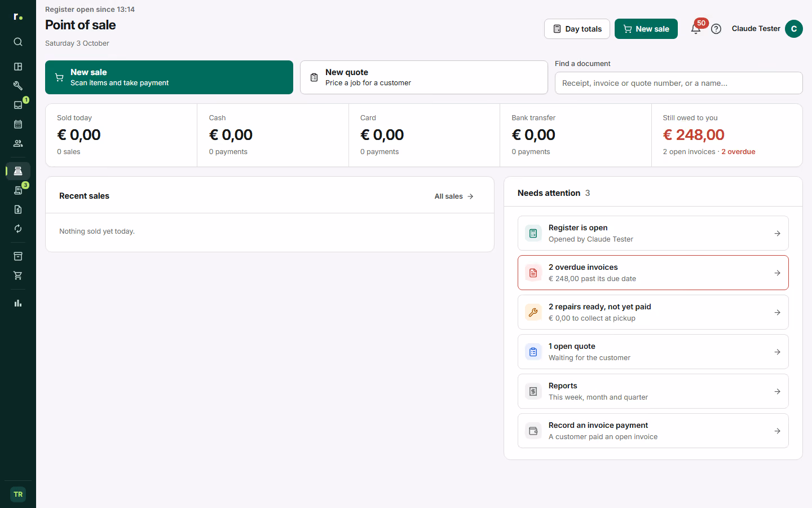The image size is (812, 508).
Task: Open the recurring sync icon in sidebar
Action: click(x=18, y=229)
